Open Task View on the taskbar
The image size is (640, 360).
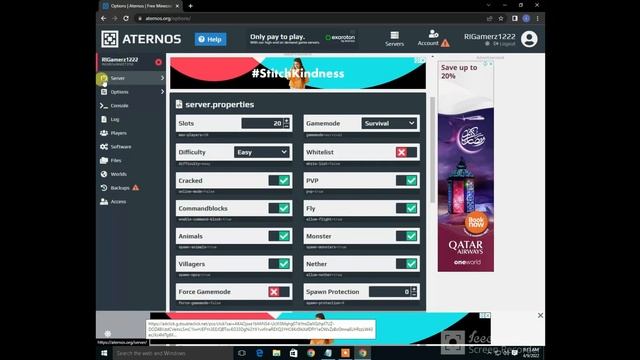[x=242, y=353]
